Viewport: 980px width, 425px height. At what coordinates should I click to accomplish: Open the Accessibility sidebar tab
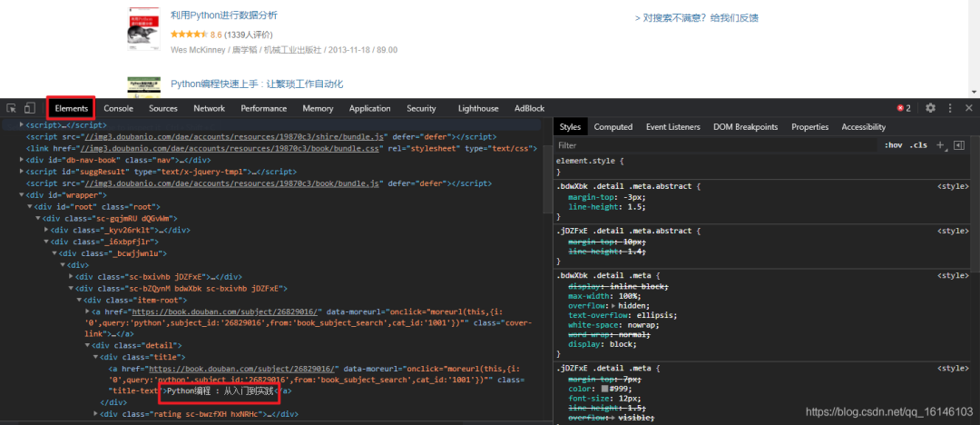click(x=864, y=127)
